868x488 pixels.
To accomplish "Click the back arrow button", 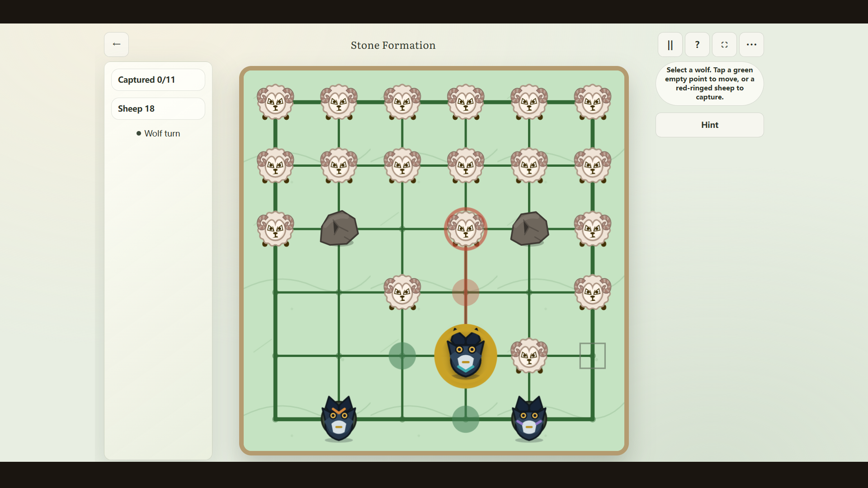I will (x=116, y=44).
